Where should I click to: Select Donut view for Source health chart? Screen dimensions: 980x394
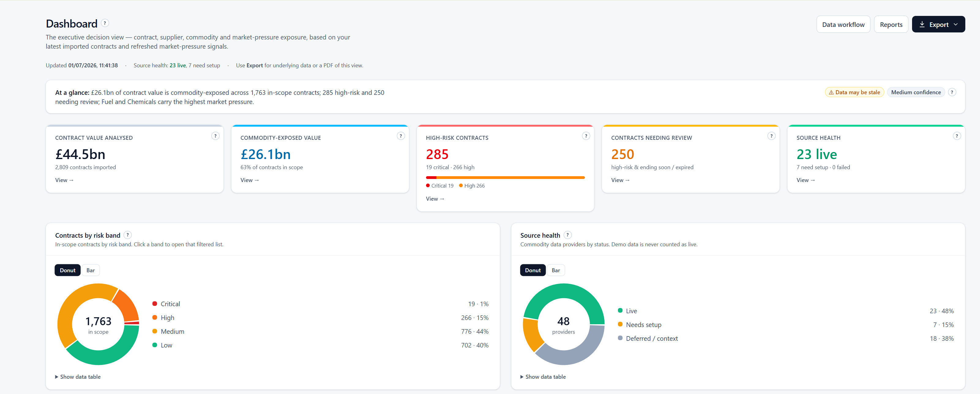tap(533, 270)
